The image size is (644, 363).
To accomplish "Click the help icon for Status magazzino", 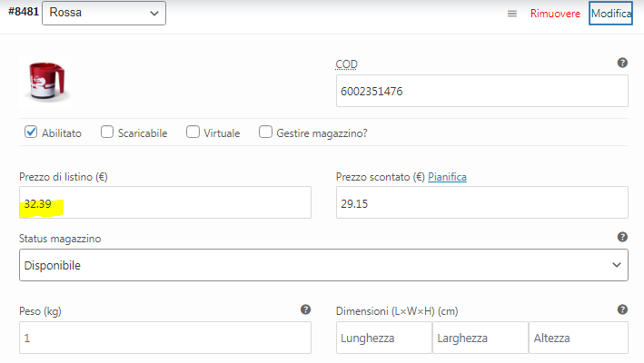I will [x=622, y=237].
